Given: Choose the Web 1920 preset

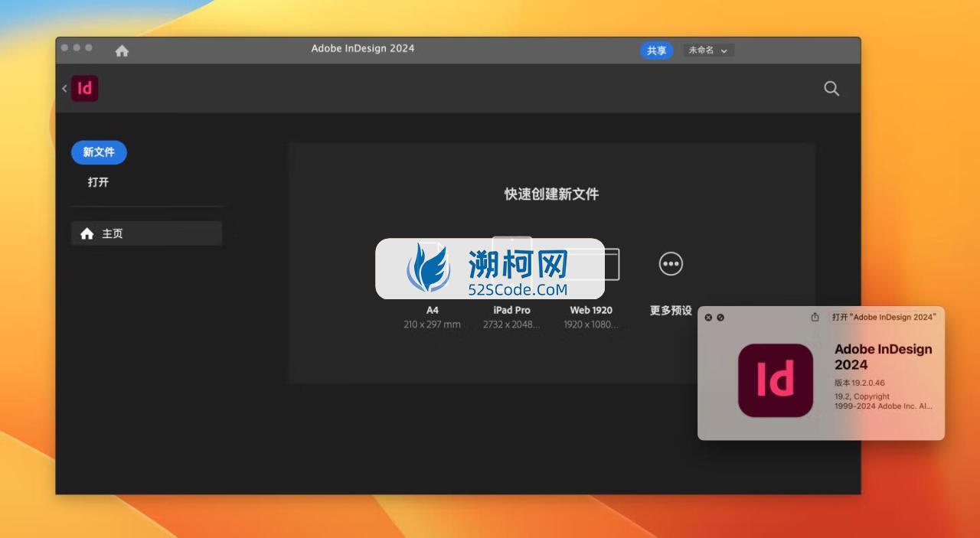Looking at the screenshot, I should point(591,310).
